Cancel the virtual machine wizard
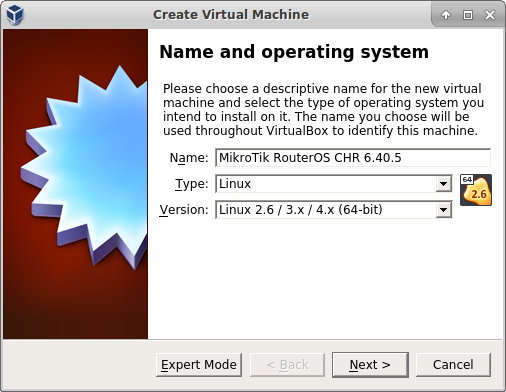 (453, 365)
